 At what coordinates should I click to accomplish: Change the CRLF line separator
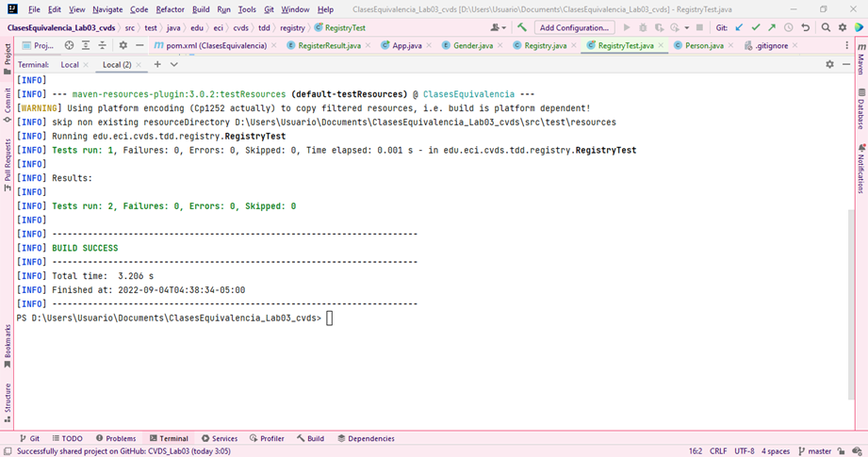[x=718, y=451]
